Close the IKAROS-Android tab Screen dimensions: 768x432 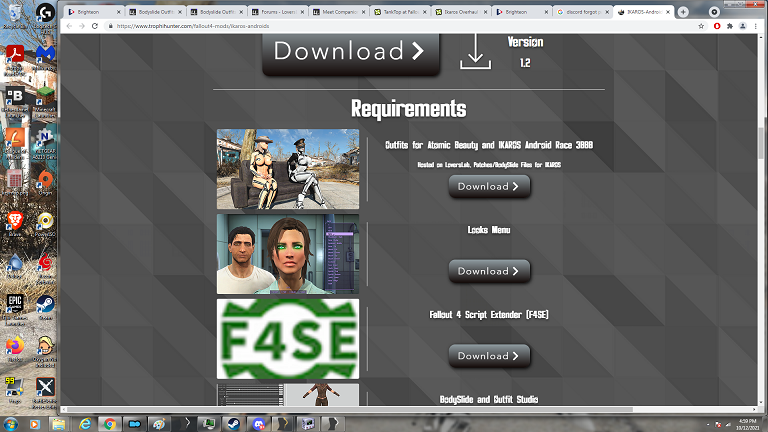pyautogui.click(x=668, y=12)
